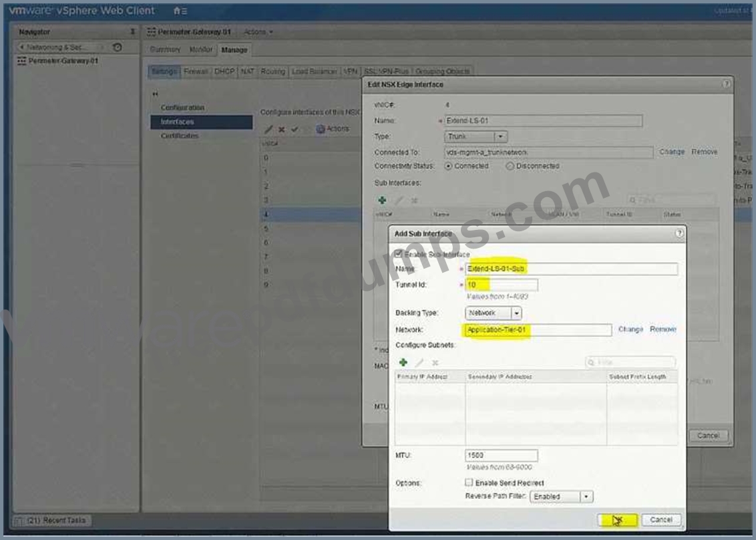Click the delete subnet X icon
This screenshot has width=756, height=540.
435,362
